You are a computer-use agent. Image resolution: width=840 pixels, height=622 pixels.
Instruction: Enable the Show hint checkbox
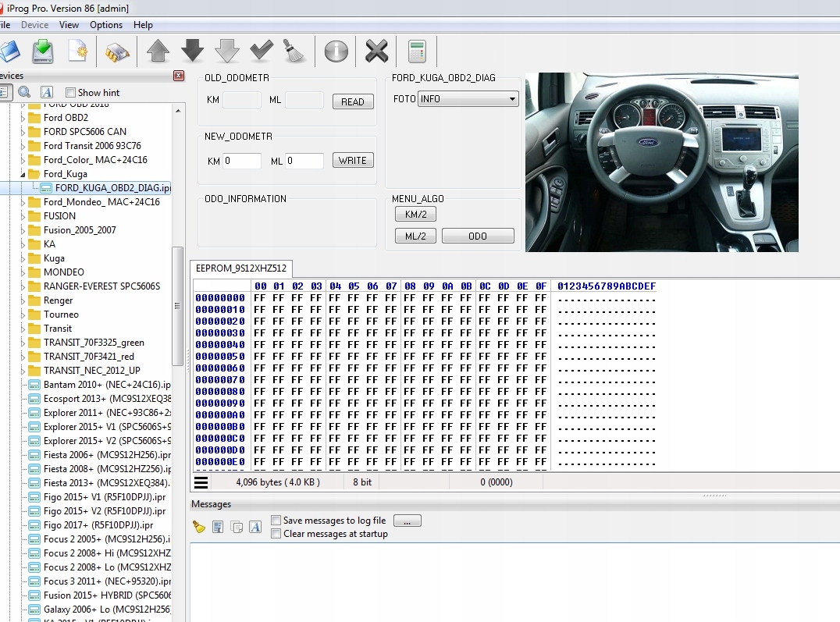pos(71,92)
